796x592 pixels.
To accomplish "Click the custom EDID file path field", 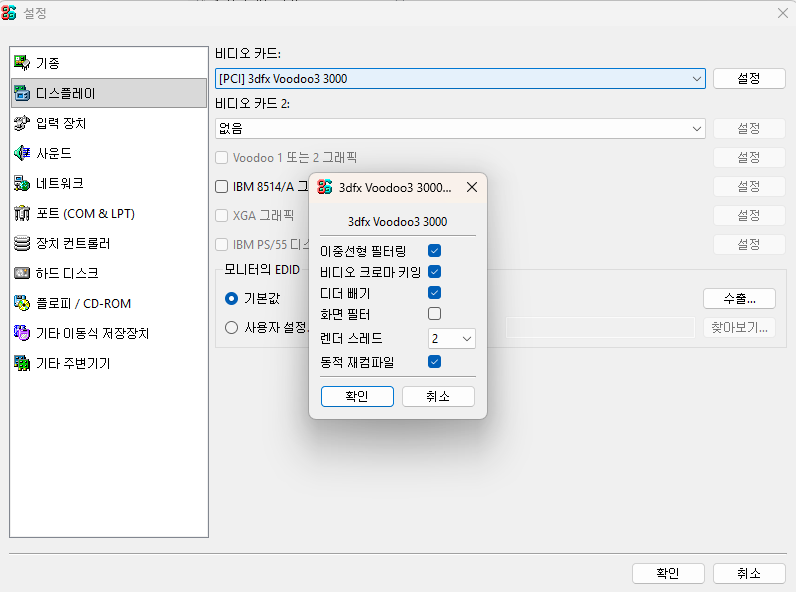I will [600, 327].
